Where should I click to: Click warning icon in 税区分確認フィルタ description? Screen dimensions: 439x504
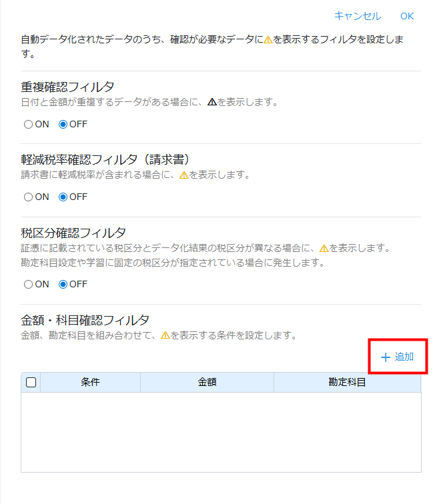pos(324,248)
